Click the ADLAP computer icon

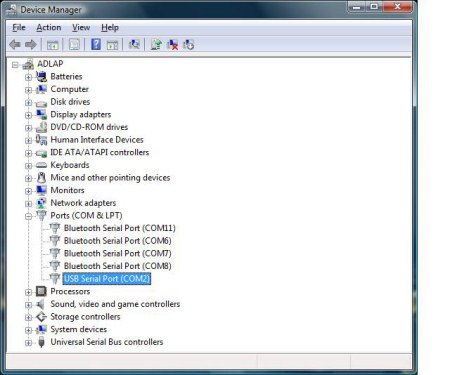[x=28, y=64]
